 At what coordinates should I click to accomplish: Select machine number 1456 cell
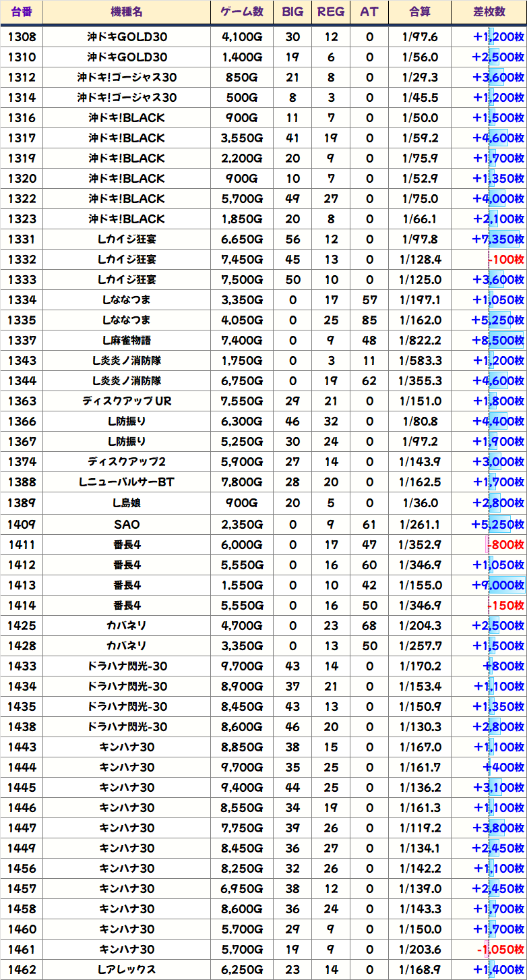point(22,868)
